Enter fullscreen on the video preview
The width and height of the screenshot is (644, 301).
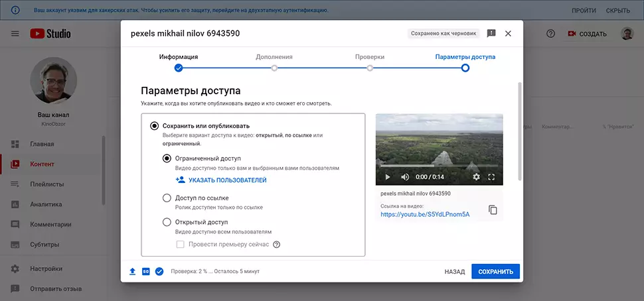pyautogui.click(x=492, y=177)
